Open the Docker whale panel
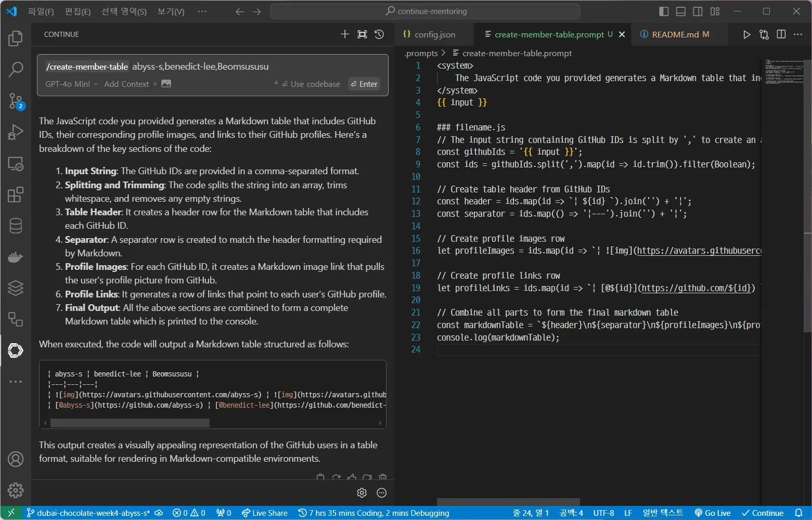Image resolution: width=812 pixels, height=520 pixels. click(x=16, y=257)
